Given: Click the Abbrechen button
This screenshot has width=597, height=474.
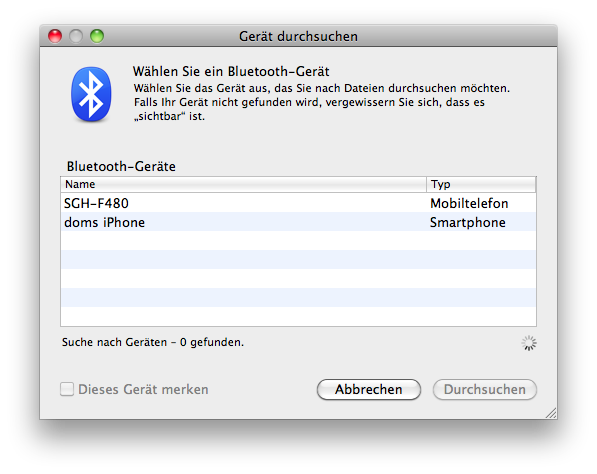Looking at the screenshot, I should [x=369, y=389].
